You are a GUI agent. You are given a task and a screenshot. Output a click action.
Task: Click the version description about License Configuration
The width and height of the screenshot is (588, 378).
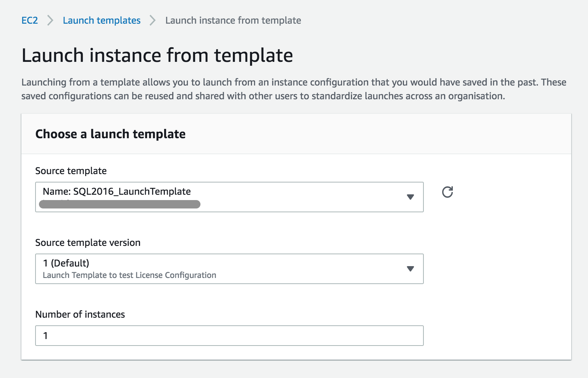(x=129, y=275)
